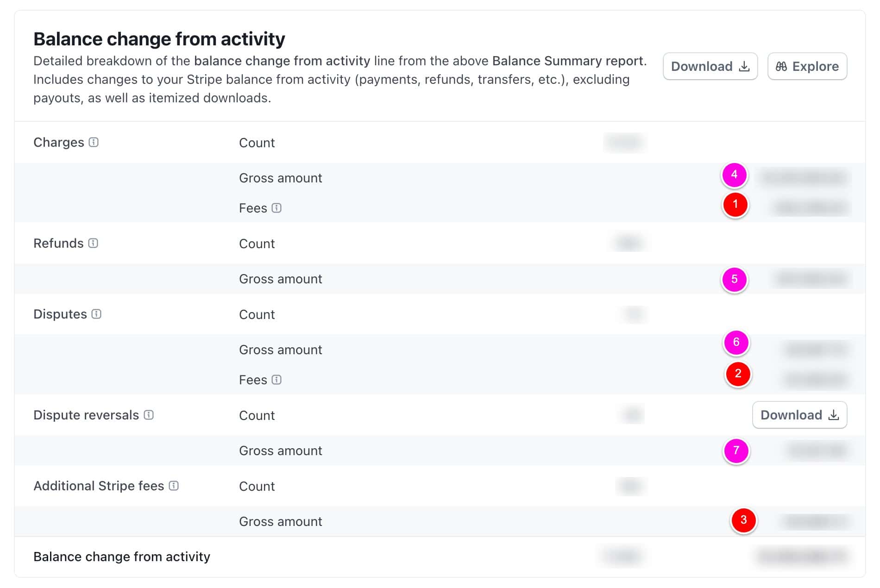Click the info icon next to Charges

(x=94, y=142)
